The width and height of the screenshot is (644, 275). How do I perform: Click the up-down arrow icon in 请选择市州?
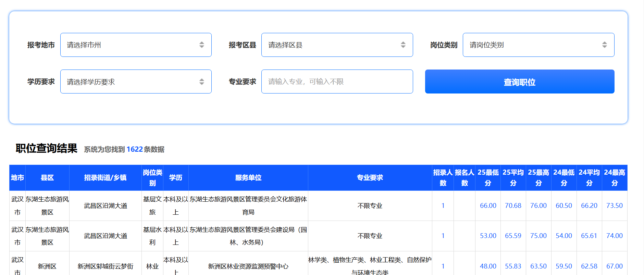click(x=202, y=45)
